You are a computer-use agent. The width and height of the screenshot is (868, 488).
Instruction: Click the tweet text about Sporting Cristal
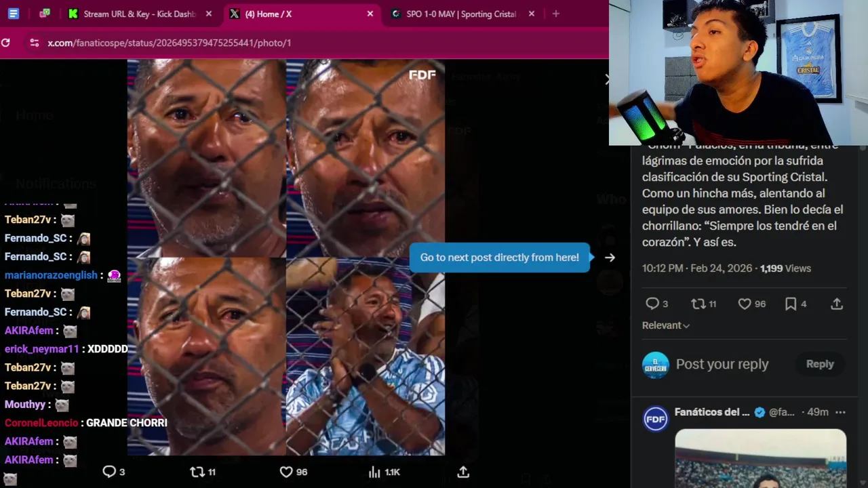pyautogui.click(x=743, y=193)
